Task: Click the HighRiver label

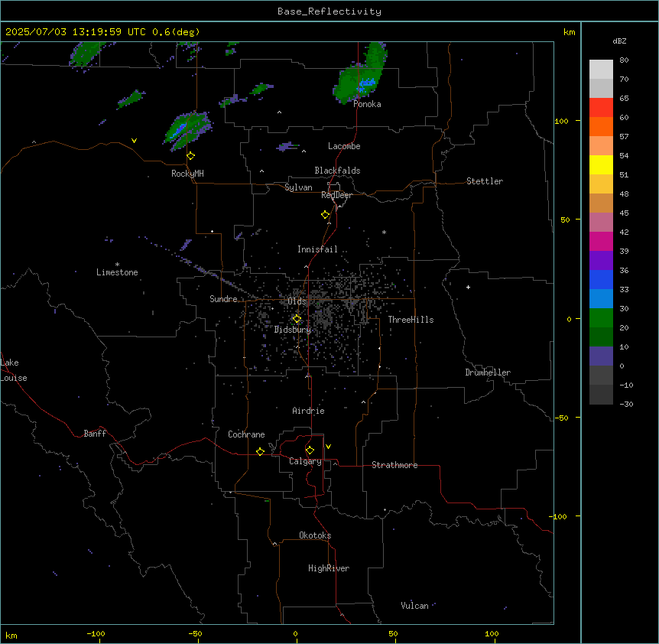Action: tap(329, 568)
